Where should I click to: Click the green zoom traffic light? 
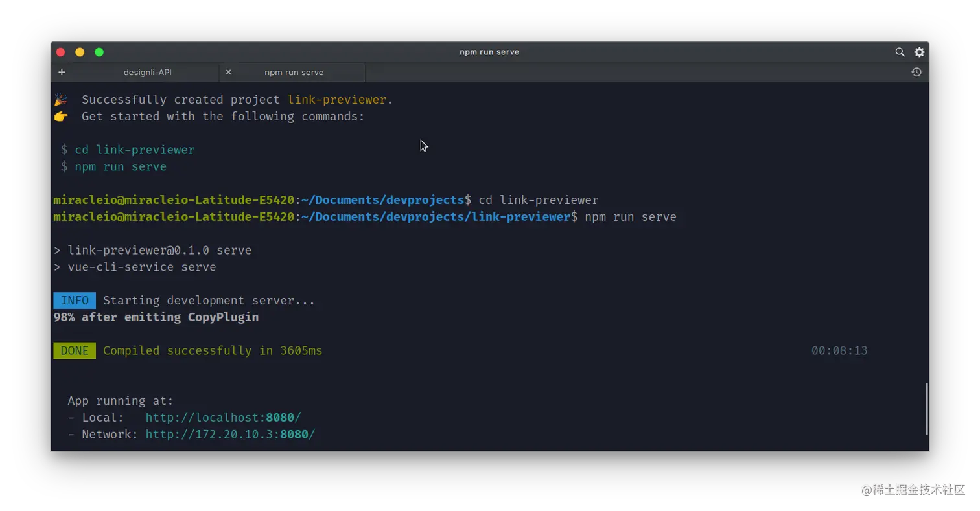coord(98,52)
